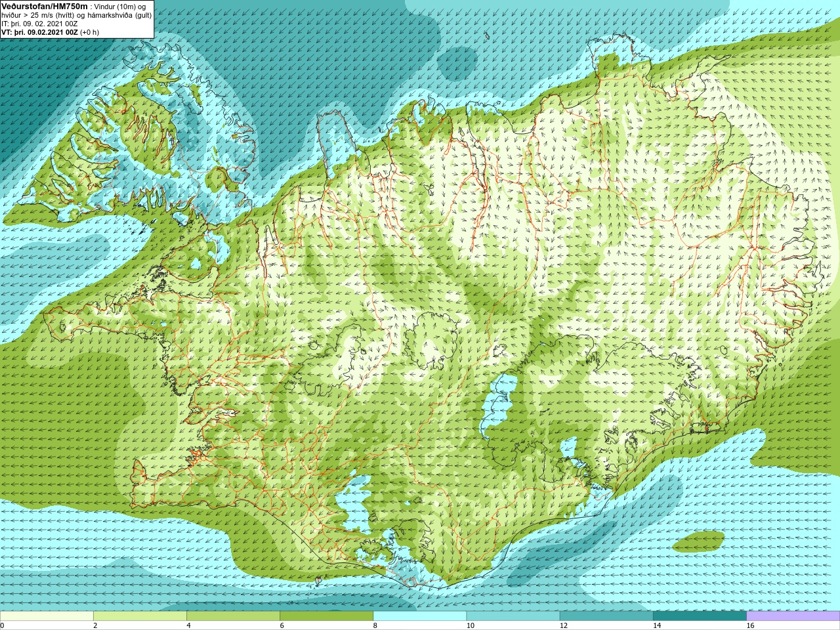Click the "Veðurstofan/HM750m" title text

(45, 6)
